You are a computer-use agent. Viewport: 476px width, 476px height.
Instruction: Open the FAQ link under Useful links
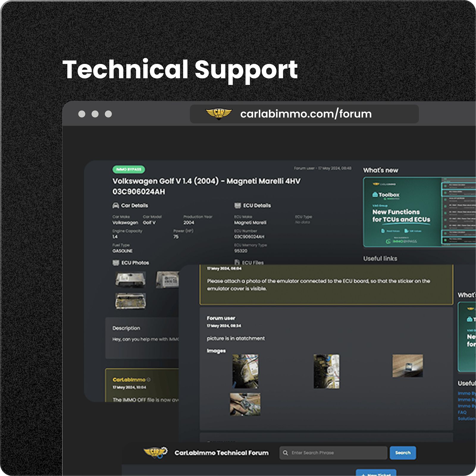[462, 412]
